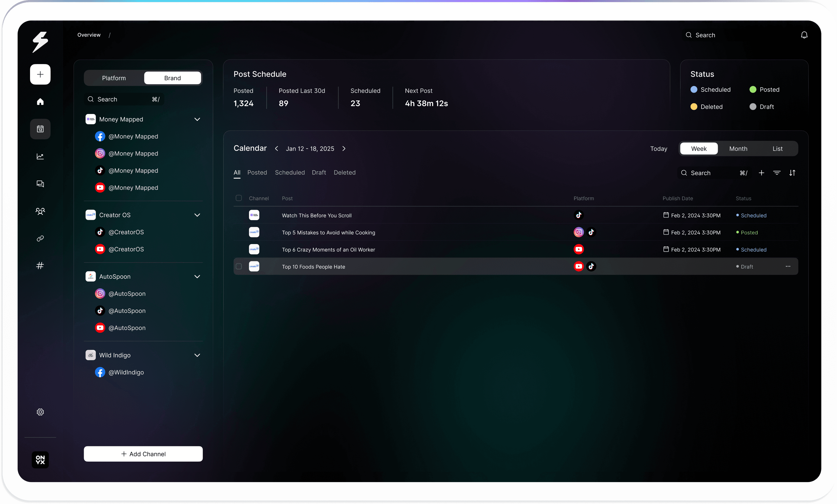This screenshot has height=504, width=837.
Task: Click the Scheduled blue status dot
Action: [x=694, y=90]
